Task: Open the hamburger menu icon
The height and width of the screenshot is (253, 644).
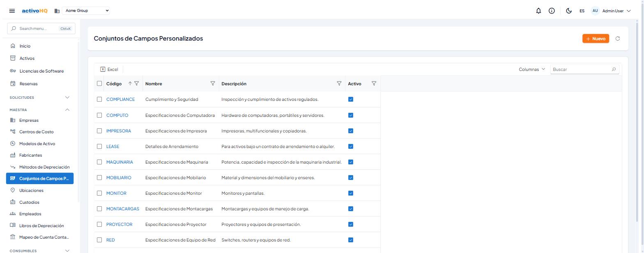Action: [12, 11]
